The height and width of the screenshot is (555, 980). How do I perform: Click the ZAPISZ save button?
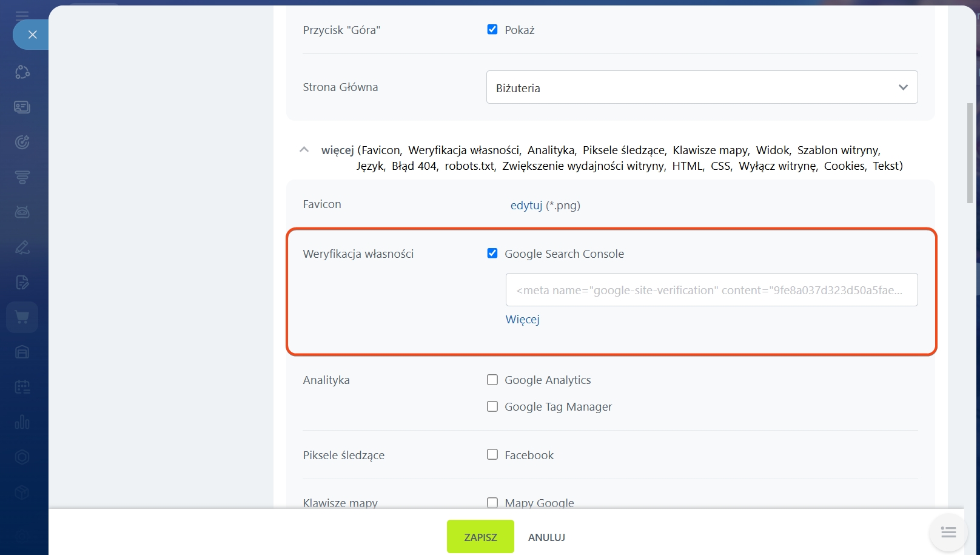click(x=480, y=537)
